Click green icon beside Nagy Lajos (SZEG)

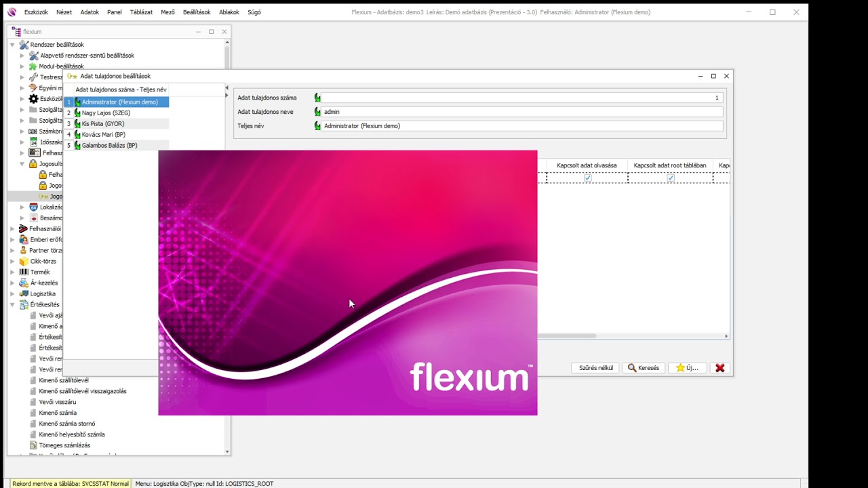pyautogui.click(x=77, y=113)
